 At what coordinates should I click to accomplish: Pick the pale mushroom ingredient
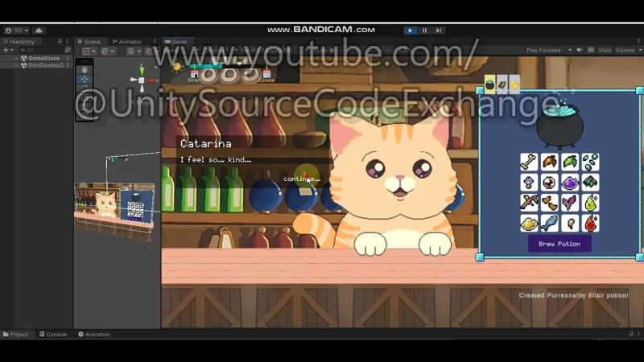click(x=529, y=183)
